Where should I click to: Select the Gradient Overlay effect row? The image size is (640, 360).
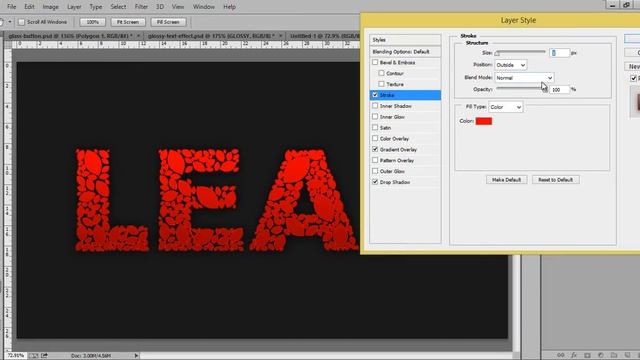click(405, 149)
